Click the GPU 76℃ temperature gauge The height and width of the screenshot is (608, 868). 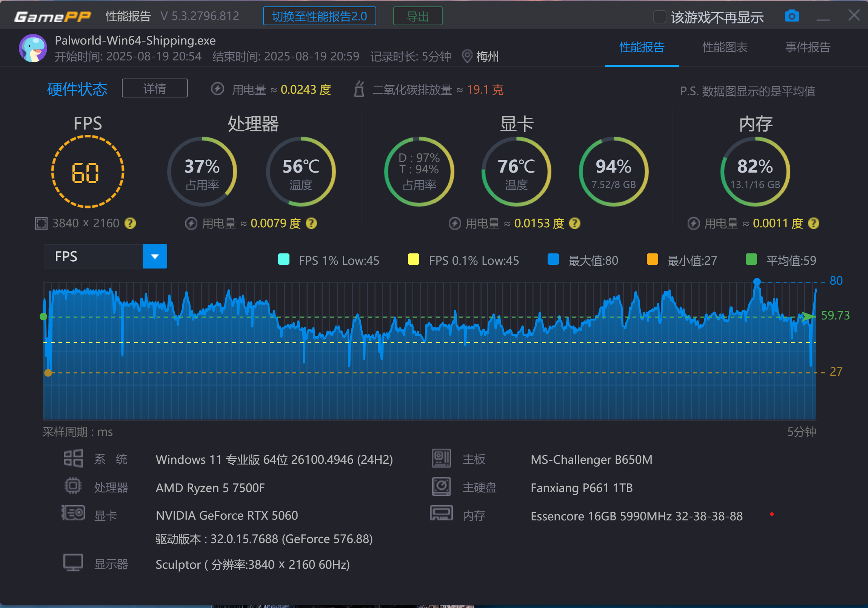(516, 172)
